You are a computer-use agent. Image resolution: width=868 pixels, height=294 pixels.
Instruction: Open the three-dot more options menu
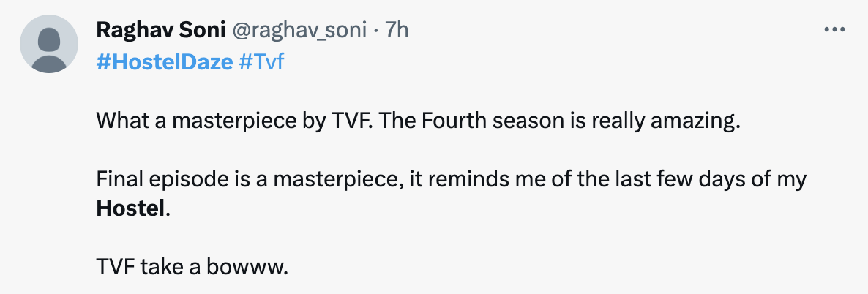834,30
